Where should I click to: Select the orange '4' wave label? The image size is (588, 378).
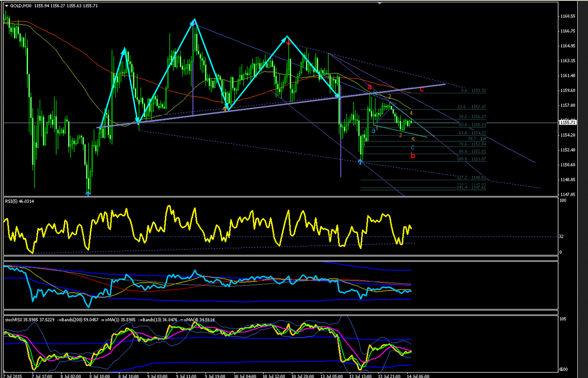point(411,113)
